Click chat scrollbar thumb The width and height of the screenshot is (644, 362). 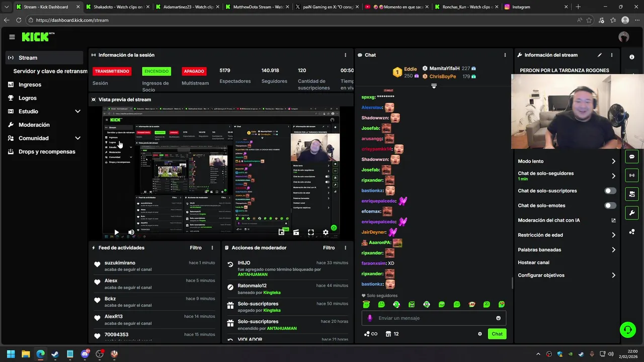pos(512,283)
